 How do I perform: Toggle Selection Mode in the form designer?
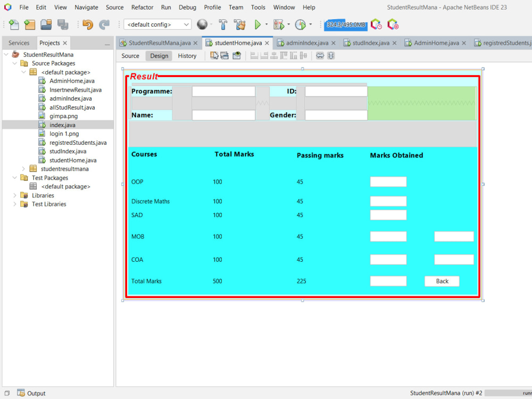click(214, 56)
